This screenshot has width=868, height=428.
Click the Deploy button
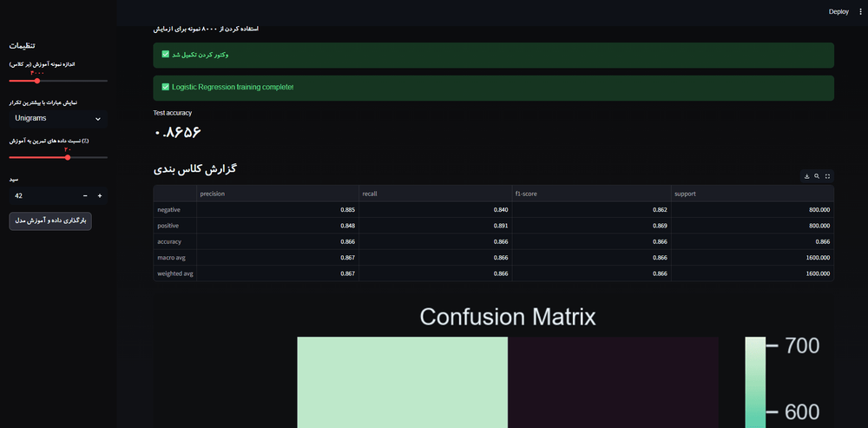[838, 11]
